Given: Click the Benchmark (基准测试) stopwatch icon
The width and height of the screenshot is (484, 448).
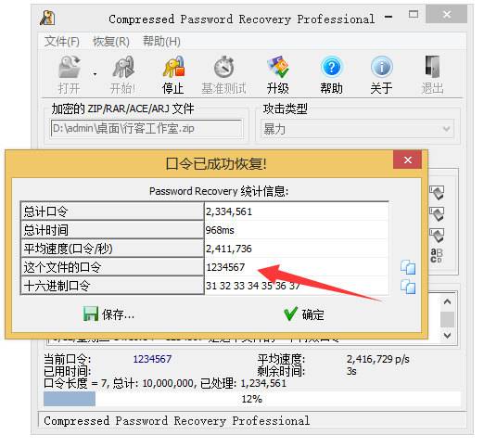Looking at the screenshot, I should point(224,67).
